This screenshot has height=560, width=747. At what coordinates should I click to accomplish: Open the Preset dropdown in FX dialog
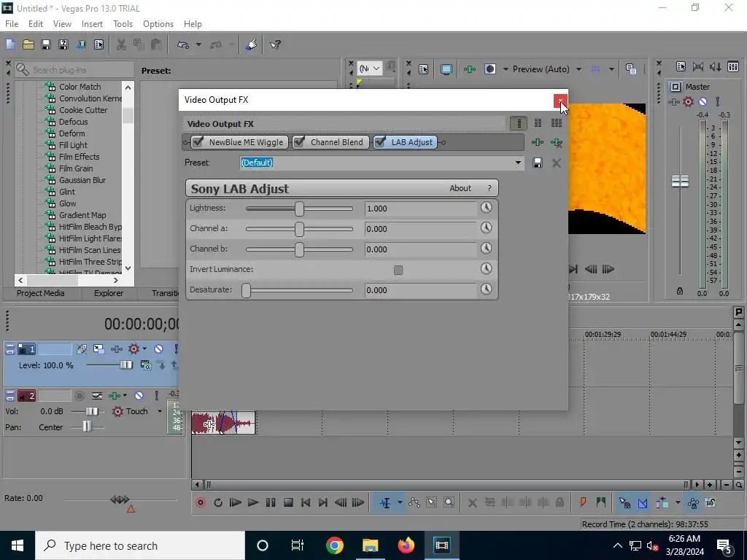point(518,163)
